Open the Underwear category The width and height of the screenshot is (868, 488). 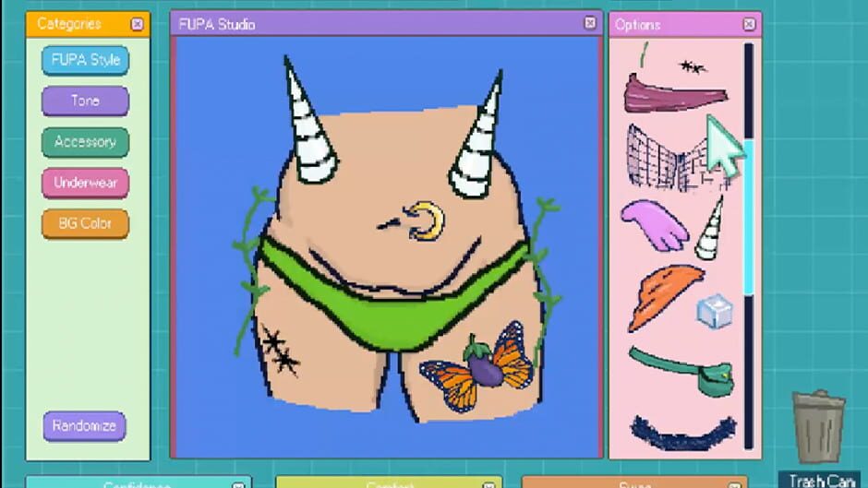coord(85,183)
